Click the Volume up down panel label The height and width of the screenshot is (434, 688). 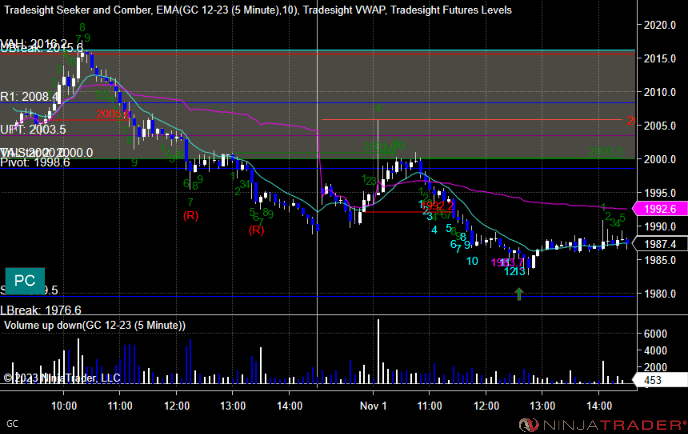point(95,325)
